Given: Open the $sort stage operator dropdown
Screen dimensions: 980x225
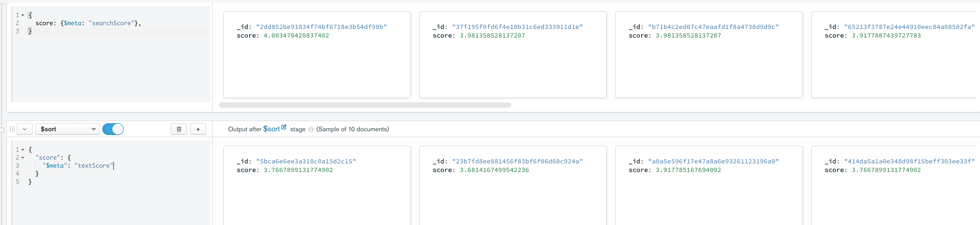Looking at the screenshot, I should (67, 129).
